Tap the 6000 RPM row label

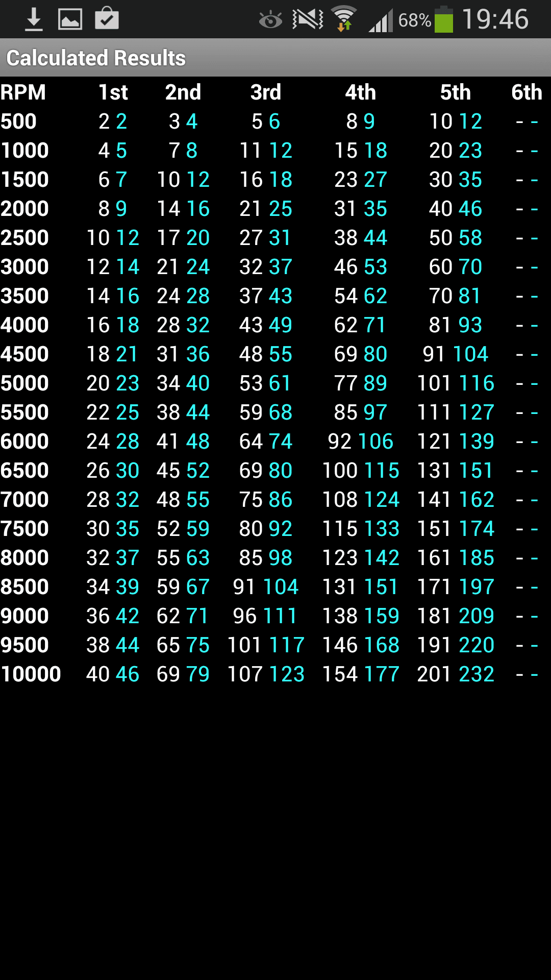click(x=24, y=442)
